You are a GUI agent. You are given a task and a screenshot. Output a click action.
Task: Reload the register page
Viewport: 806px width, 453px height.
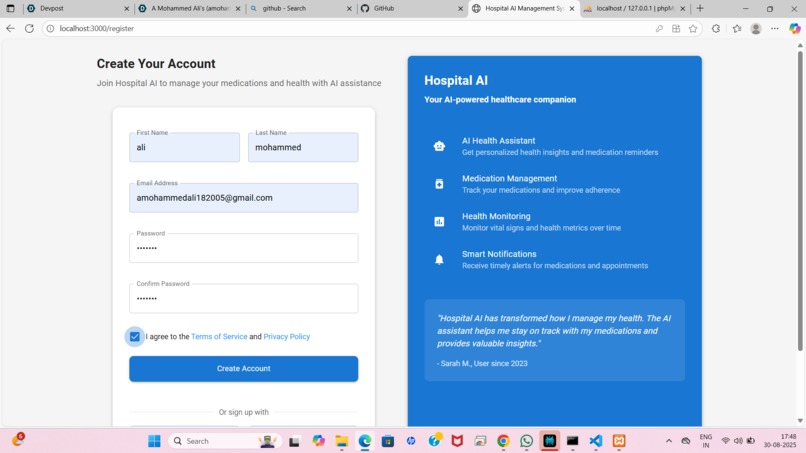pyautogui.click(x=29, y=28)
